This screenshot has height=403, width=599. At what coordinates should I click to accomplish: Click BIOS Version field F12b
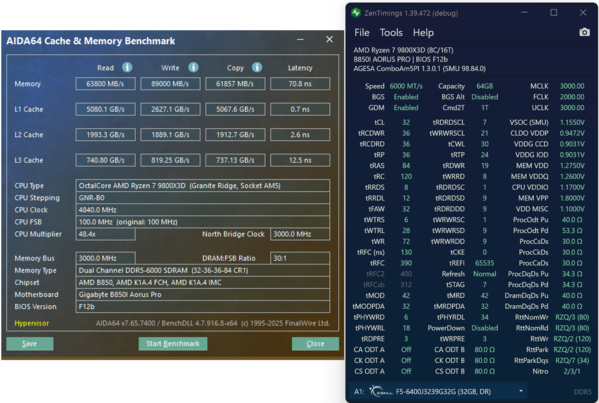click(x=202, y=307)
